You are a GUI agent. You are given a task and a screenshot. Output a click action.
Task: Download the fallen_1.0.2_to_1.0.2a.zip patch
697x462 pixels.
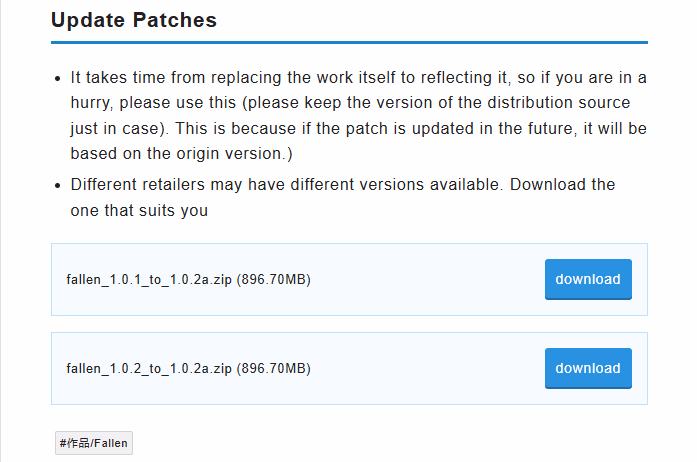click(x=588, y=368)
